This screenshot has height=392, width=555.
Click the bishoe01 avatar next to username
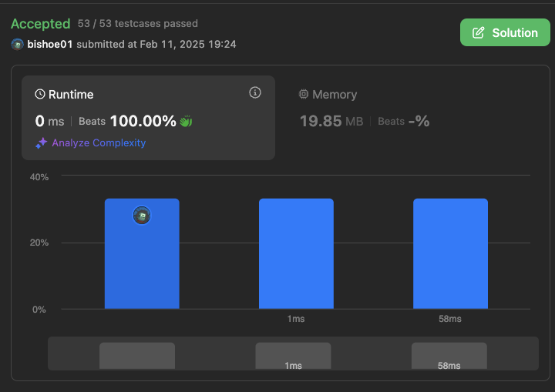tap(17, 44)
